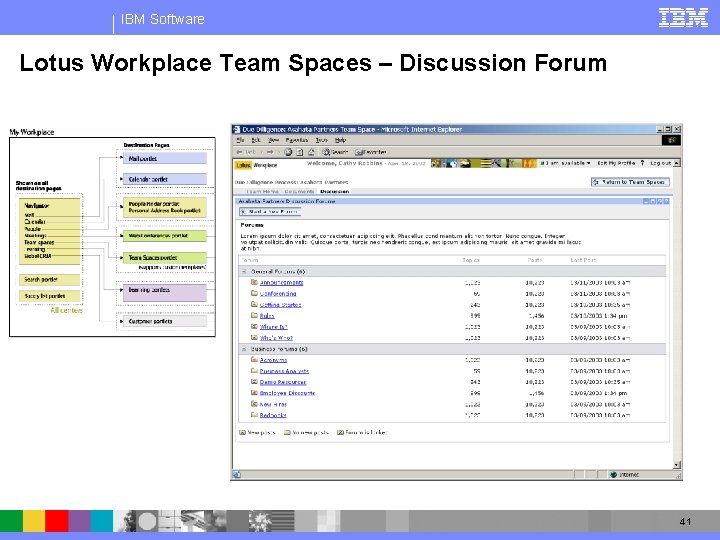This screenshot has width=720, height=540.
Task: Open the Conferencing forum link
Action: (278, 293)
